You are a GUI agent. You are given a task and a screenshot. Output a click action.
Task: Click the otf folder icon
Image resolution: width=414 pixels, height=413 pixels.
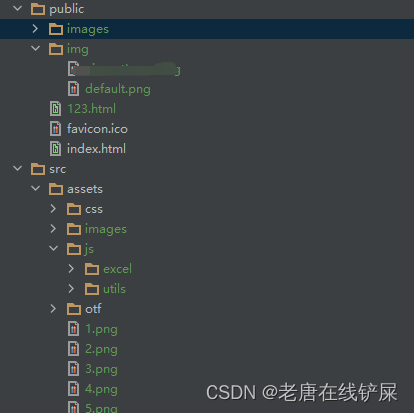(x=74, y=309)
